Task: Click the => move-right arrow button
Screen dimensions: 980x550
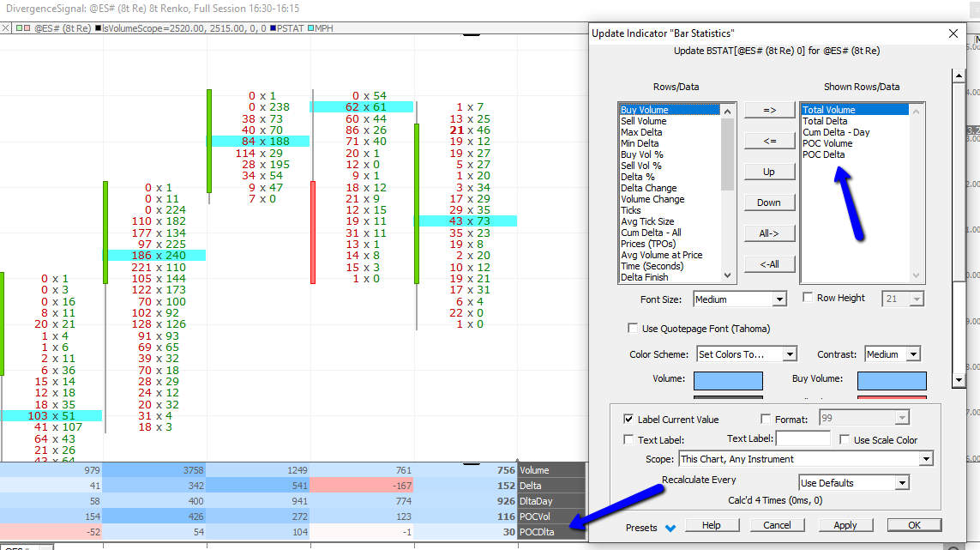Action: pos(768,110)
